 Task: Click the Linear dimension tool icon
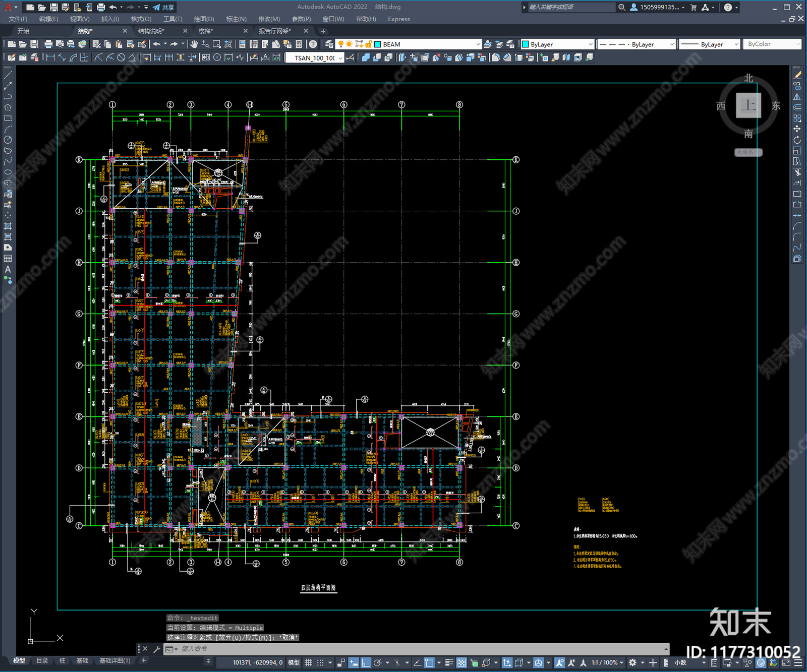pyautogui.click(x=50, y=57)
